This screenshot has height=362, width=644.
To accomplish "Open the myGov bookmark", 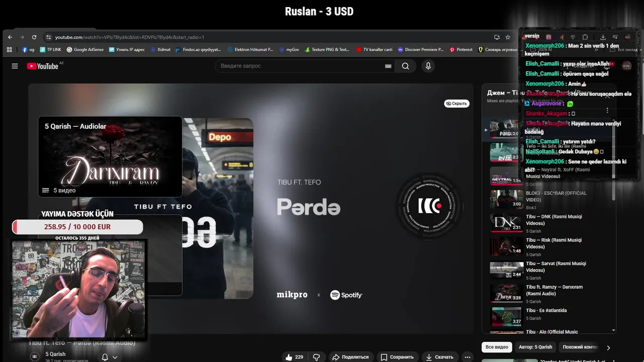I will tap(289, 50).
